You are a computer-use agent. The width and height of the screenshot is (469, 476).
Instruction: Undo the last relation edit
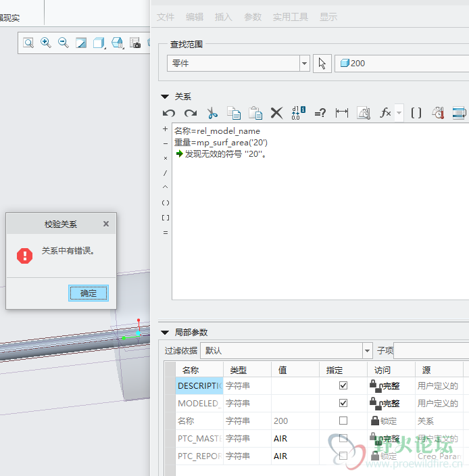pyautogui.click(x=169, y=113)
